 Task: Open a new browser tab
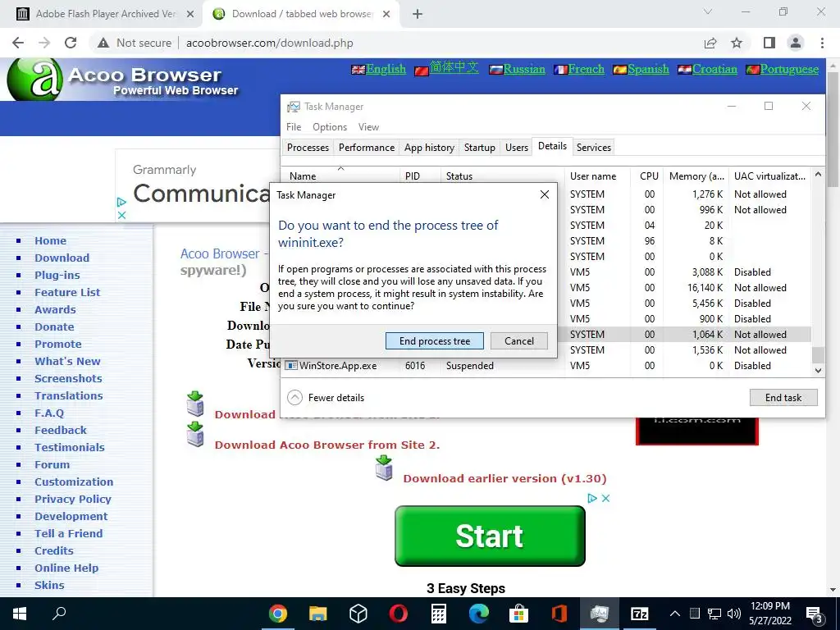(418, 14)
